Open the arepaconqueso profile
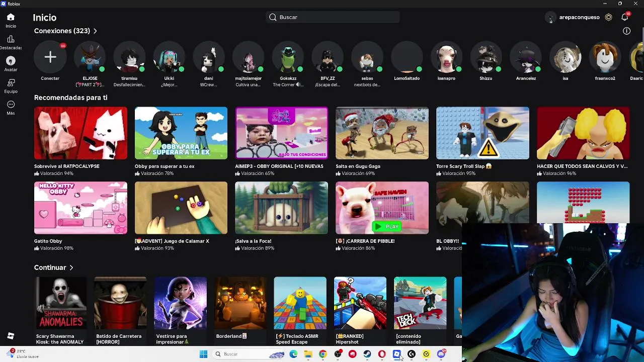 tap(573, 17)
